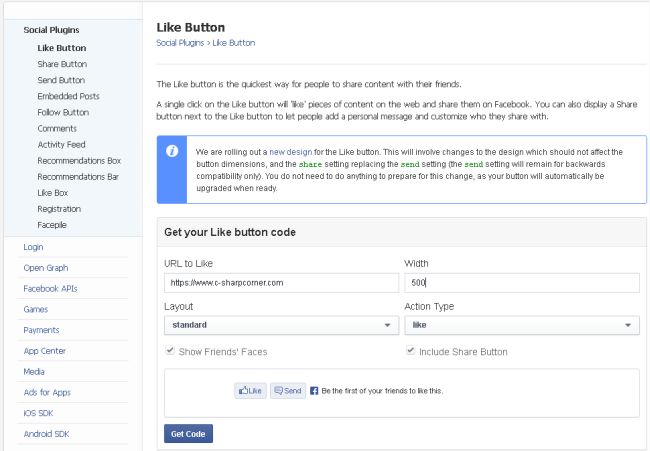
Task: Open Recommendations Box sidebar item
Action: click(79, 161)
